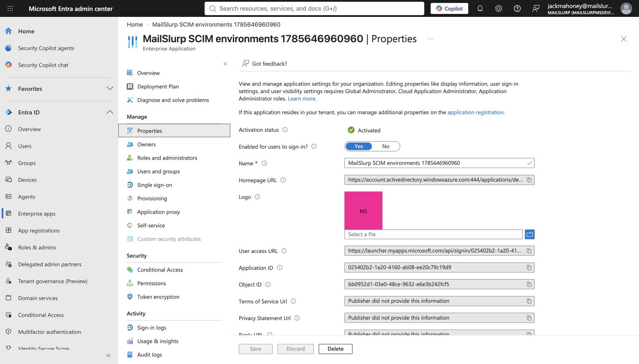Browse for a logo file folder icon

(x=530, y=234)
